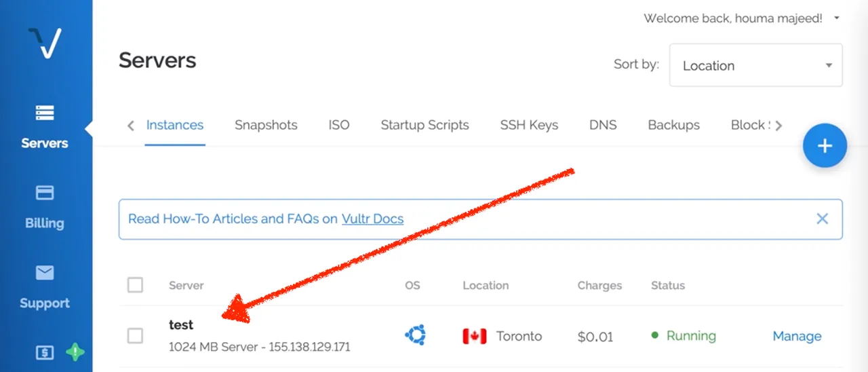Open the Vultr Docs link

click(x=372, y=219)
